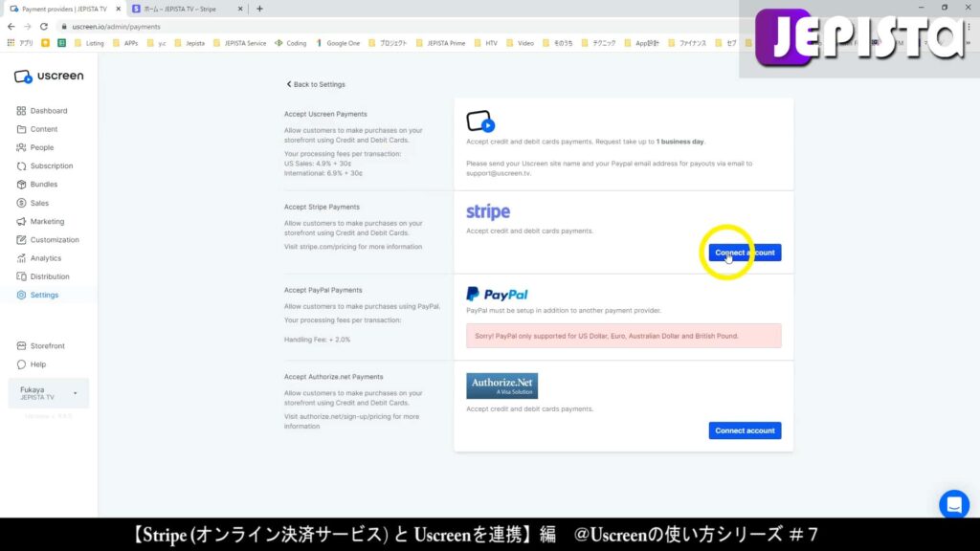Open the Jepista bookmark folder
This screenshot has height=551, width=980.
coord(189,43)
